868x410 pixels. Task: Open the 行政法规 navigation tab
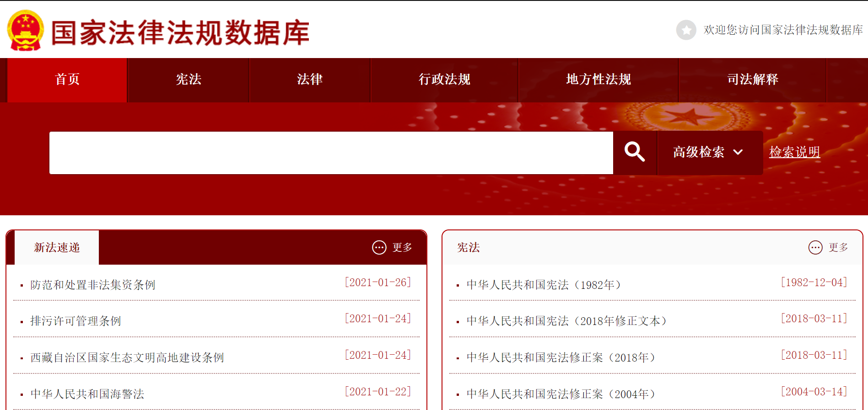coord(444,80)
